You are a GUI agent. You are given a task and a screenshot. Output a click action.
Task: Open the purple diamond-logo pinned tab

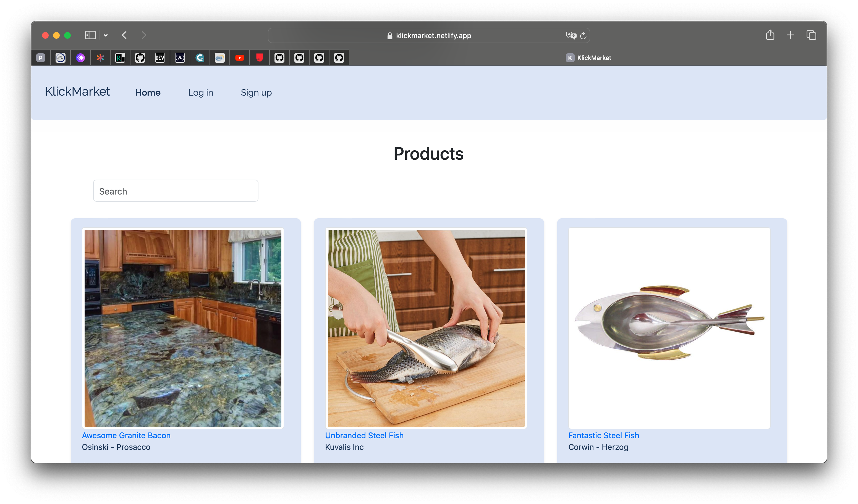[x=80, y=58]
